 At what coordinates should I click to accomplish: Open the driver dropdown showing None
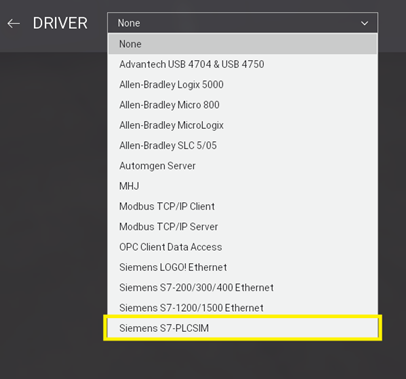tap(243, 23)
